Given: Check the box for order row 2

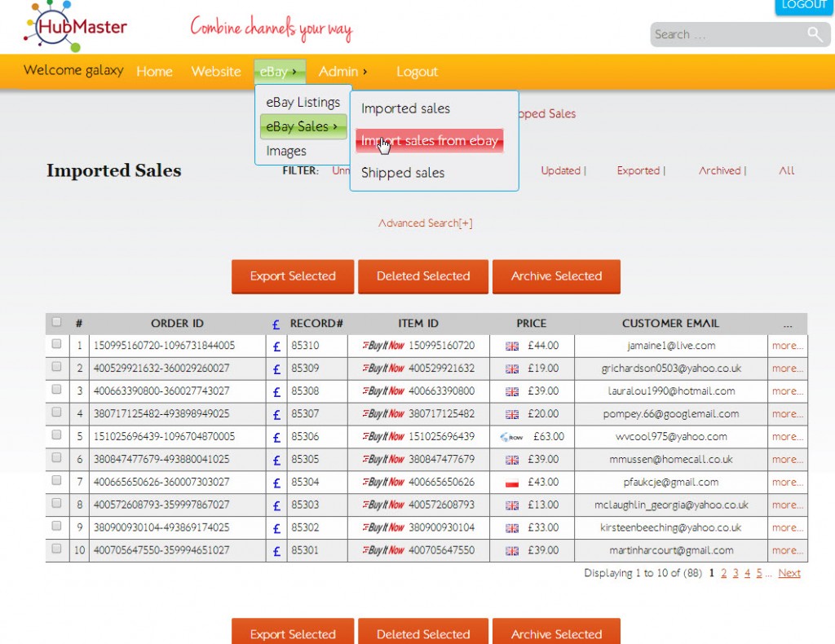Looking at the screenshot, I should coord(56,367).
